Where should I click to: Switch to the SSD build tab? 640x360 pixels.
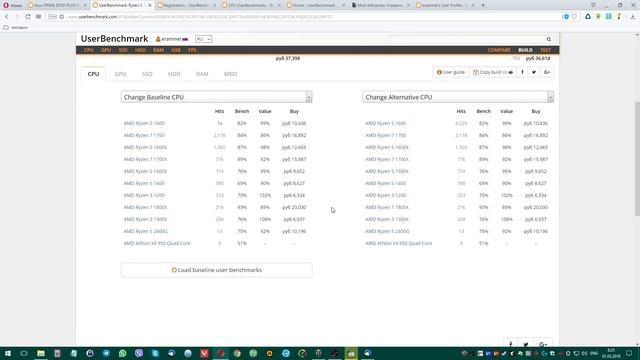point(147,74)
